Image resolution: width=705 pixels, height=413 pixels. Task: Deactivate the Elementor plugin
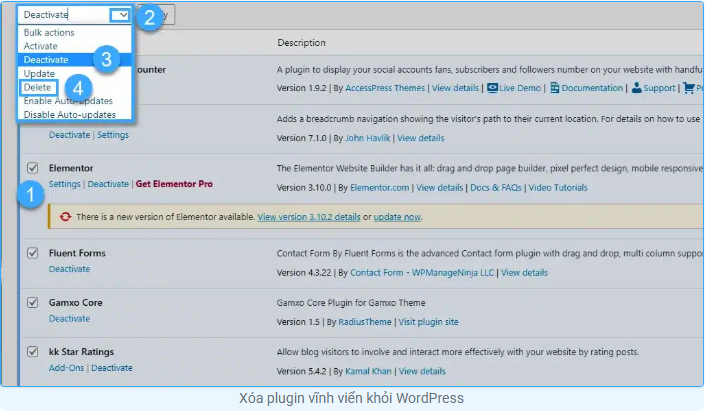click(x=108, y=184)
